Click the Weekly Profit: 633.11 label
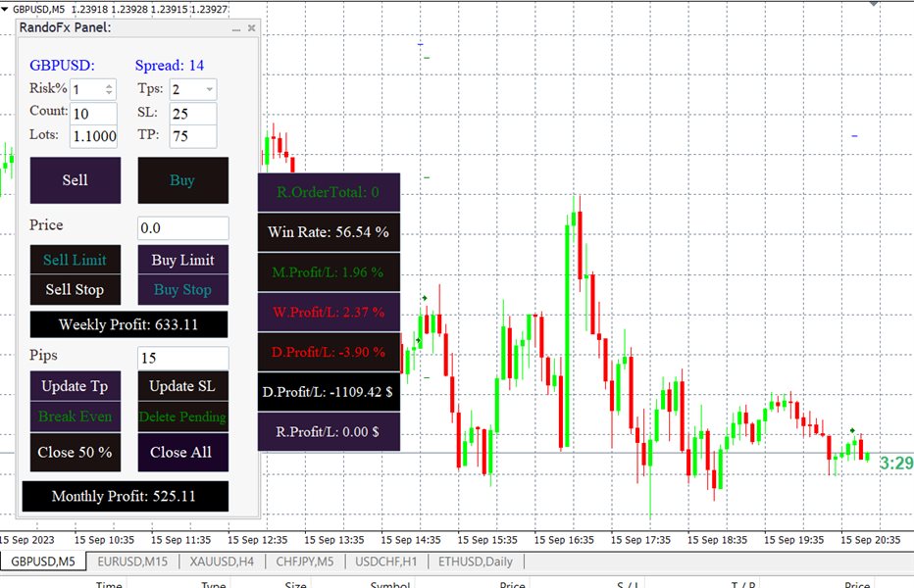Viewport: 914px width, 588px height. [x=128, y=324]
